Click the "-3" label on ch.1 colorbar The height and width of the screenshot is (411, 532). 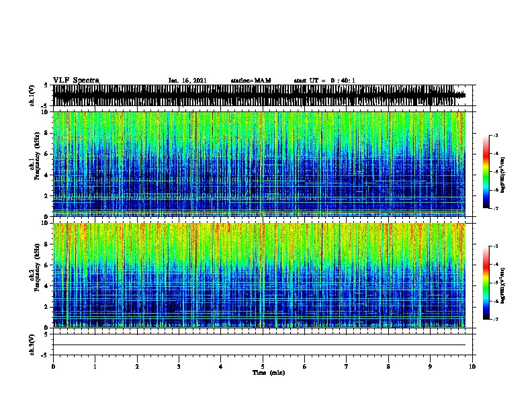point(495,135)
